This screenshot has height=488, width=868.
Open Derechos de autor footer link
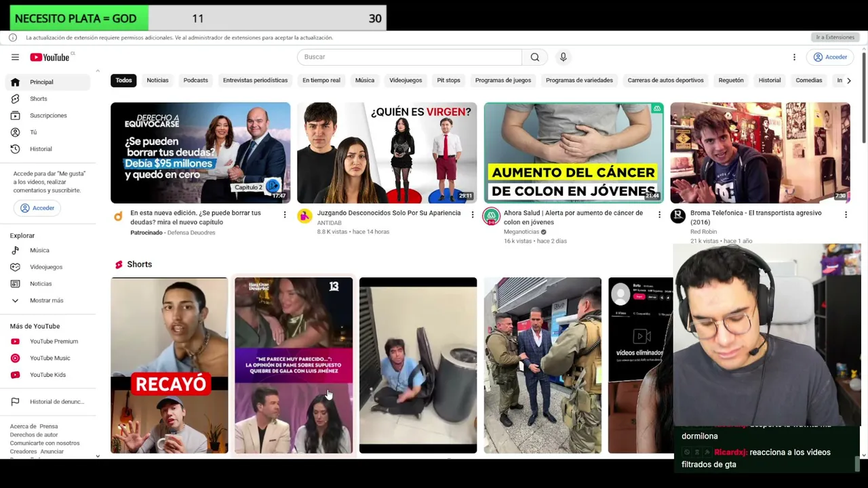tap(34, 434)
